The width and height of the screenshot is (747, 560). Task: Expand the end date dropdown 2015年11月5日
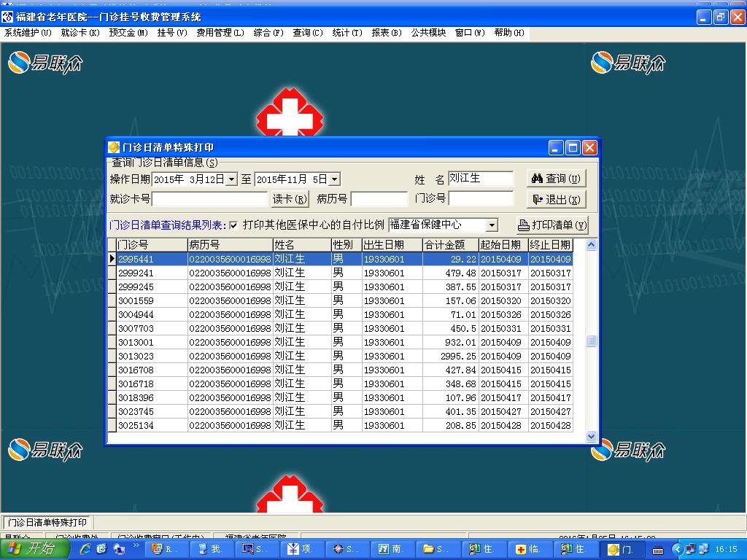[x=335, y=179]
